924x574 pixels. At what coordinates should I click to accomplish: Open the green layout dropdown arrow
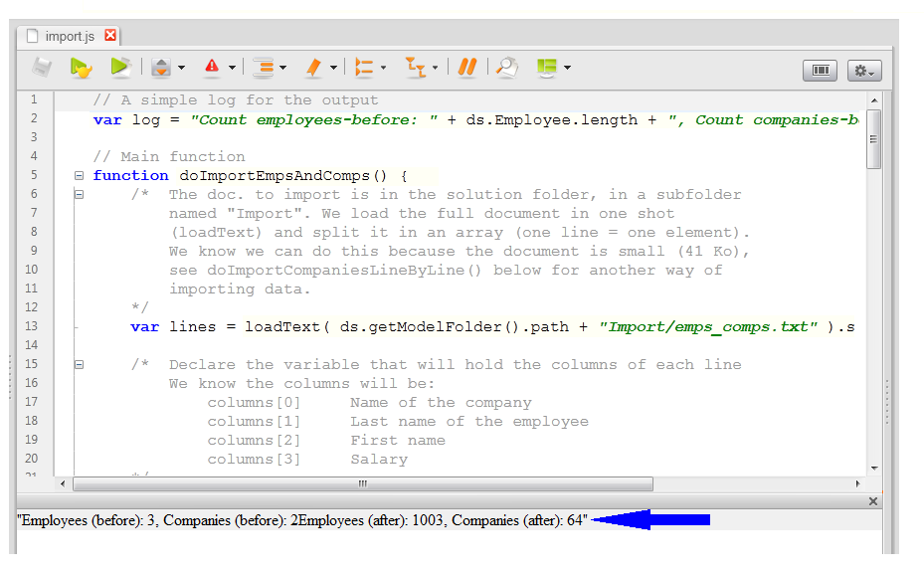click(x=567, y=68)
